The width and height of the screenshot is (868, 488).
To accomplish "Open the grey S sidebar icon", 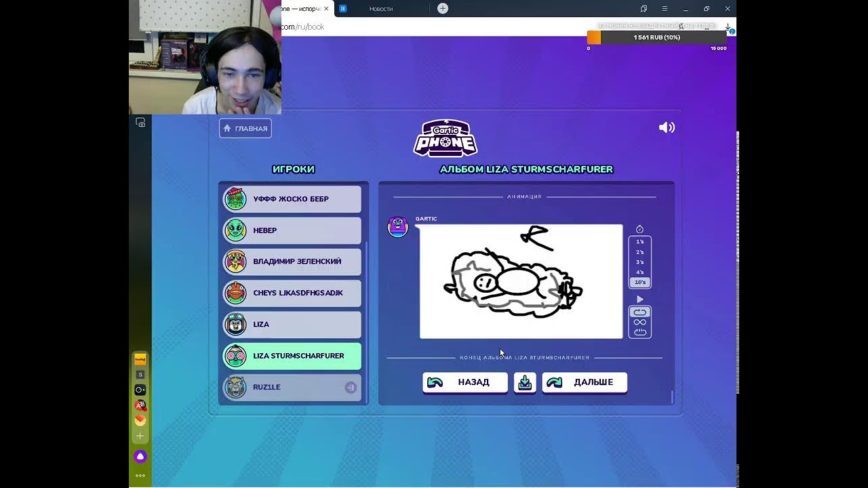I will click(140, 375).
